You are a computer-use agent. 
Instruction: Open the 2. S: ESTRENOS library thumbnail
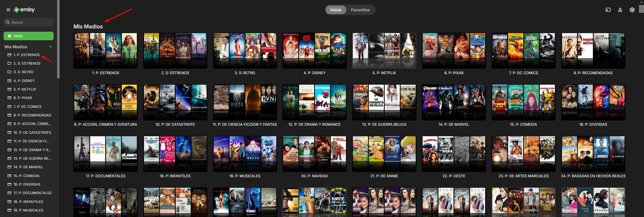tap(175, 51)
